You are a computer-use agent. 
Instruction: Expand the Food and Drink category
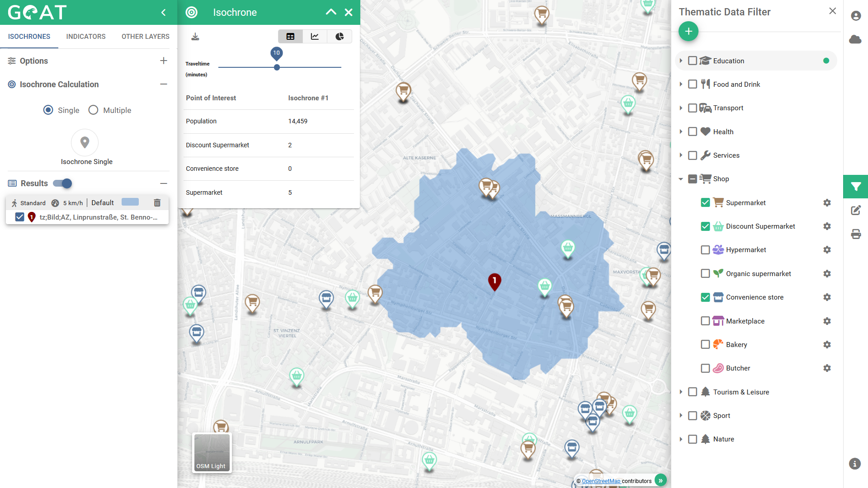tap(681, 84)
